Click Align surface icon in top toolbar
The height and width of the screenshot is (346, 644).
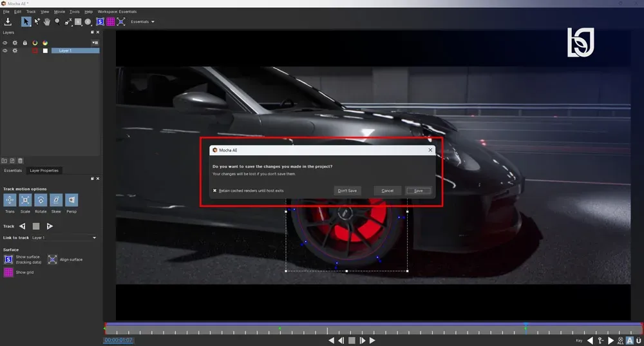pyautogui.click(x=121, y=22)
